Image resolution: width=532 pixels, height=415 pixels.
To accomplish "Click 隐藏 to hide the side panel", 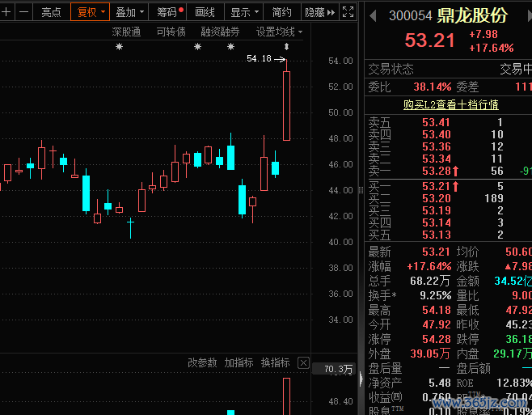I will pyautogui.click(x=319, y=12).
